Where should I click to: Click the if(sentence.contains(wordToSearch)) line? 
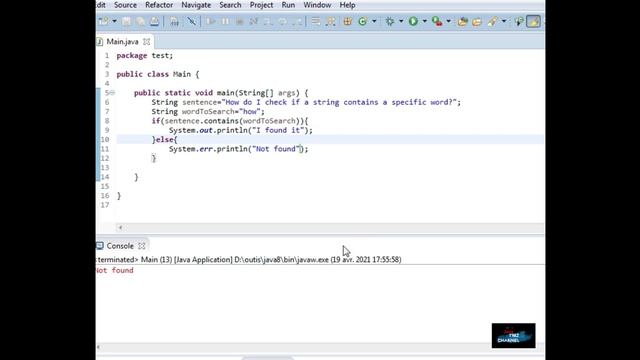point(230,121)
